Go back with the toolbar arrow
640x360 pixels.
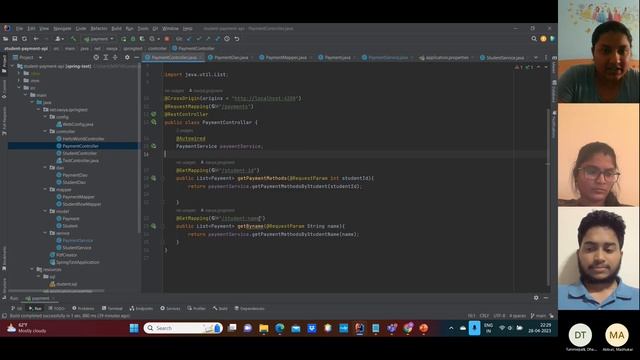tap(36, 39)
